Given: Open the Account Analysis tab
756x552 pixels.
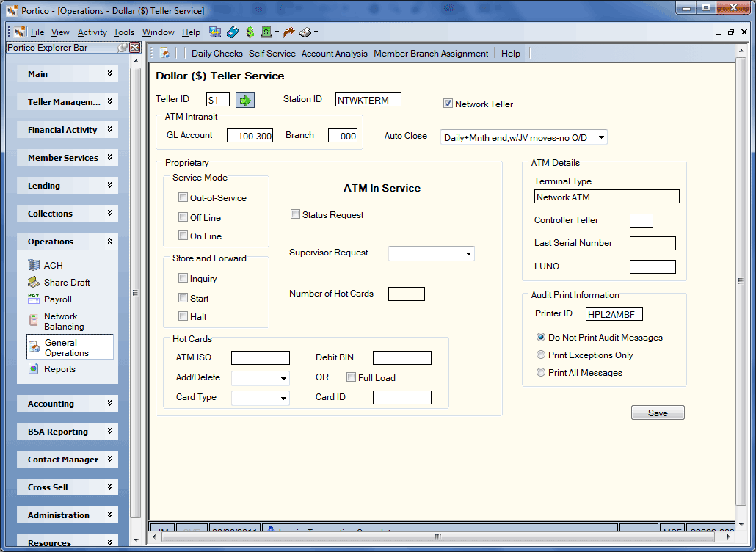Looking at the screenshot, I should click(x=334, y=54).
